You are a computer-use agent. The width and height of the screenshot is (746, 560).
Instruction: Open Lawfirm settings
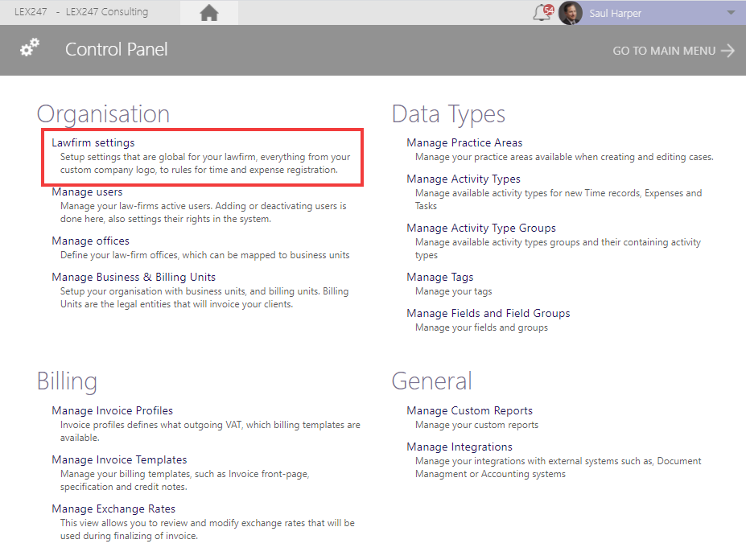pyautogui.click(x=93, y=142)
